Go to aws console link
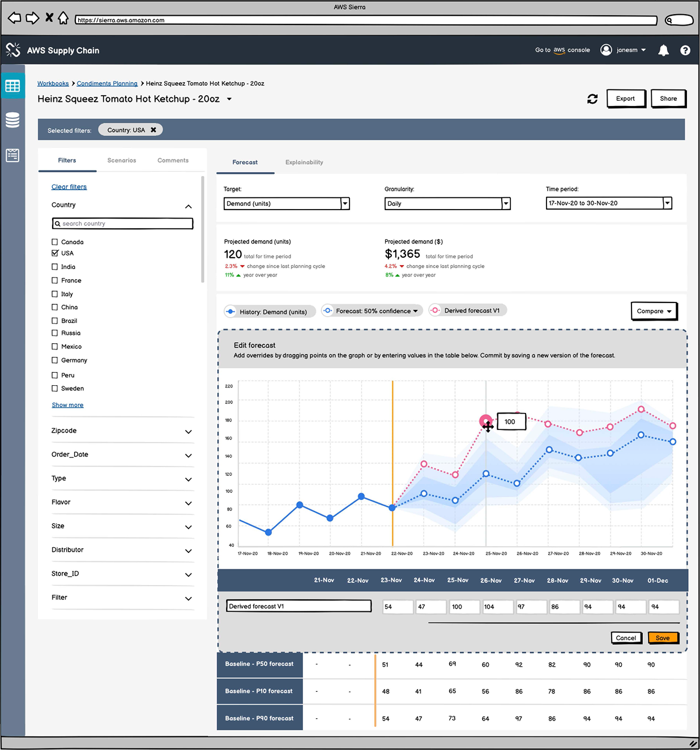This screenshot has height=750, width=700. pyautogui.click(x=562, y=50)
